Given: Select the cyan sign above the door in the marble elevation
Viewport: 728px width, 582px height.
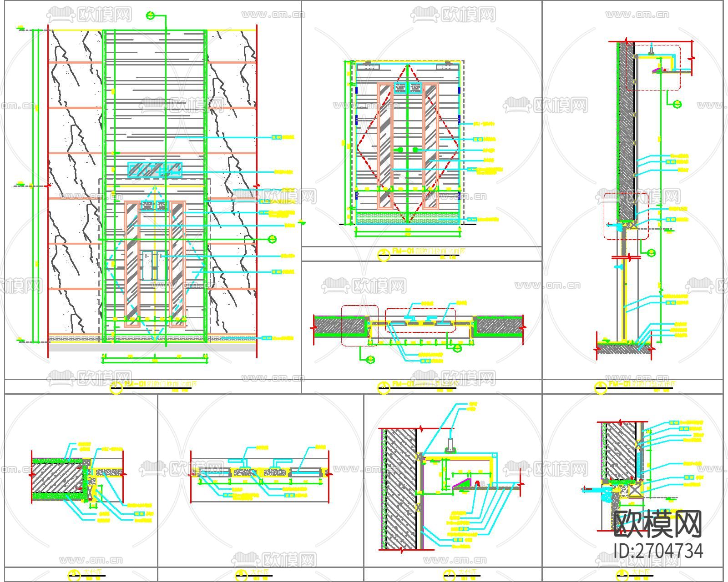Looking at the screenshot, I should [155, 170].
